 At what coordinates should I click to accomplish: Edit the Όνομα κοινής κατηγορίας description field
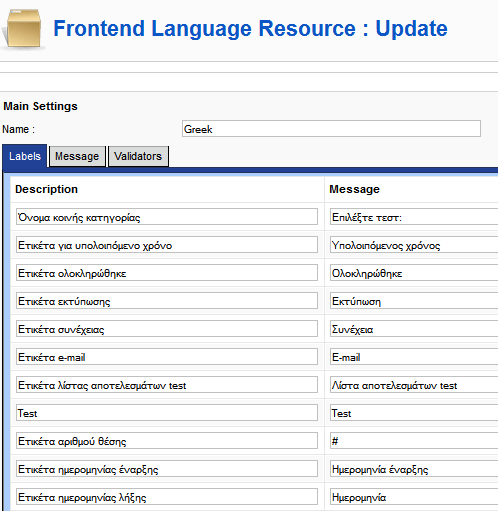pyautogui.click(x=167, y=217)
